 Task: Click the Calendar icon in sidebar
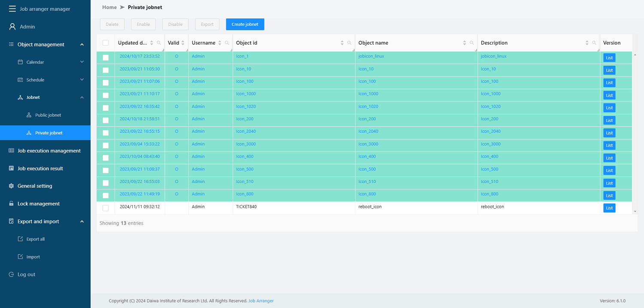(20, 62)
